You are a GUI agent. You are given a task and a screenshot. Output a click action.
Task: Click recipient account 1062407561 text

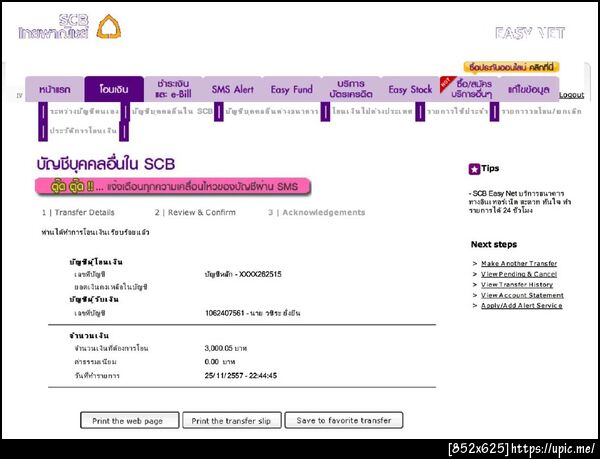coord(253,313)
